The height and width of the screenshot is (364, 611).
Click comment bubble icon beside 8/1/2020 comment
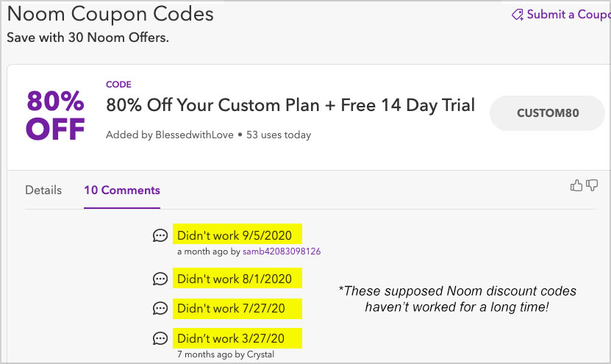tap(160, 279)
